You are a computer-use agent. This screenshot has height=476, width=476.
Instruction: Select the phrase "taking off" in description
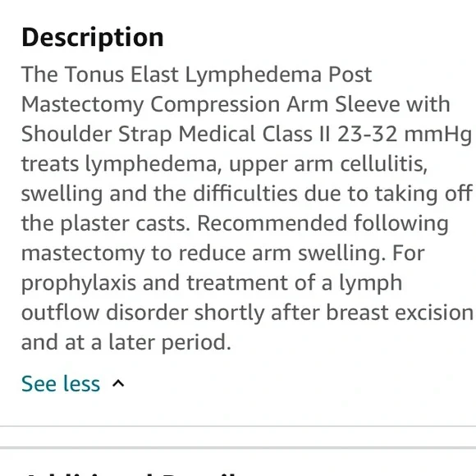pos(423,195)
